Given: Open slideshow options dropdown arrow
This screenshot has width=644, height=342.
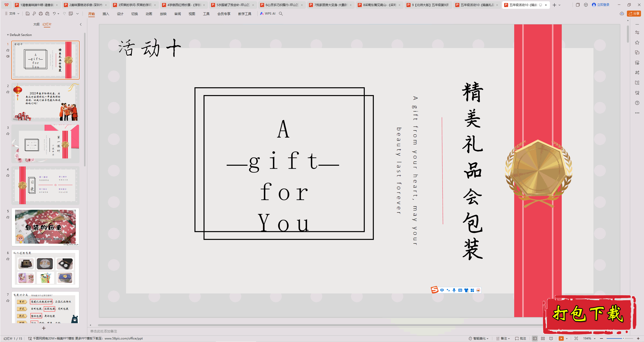Looking at the screenshot, I should pyautogui.click(x=567, y=338).
